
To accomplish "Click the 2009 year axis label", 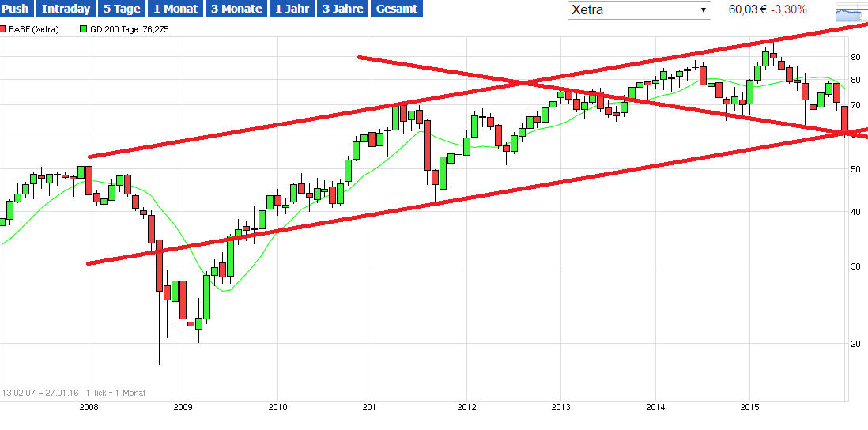I will coord(183,408).
